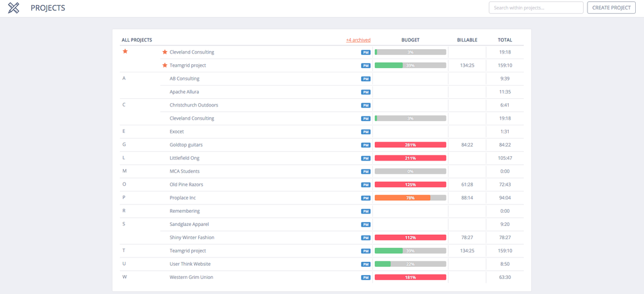The width and height of the screenshot is (644, 294).
Task: Click the star icon in the favorites section header
Action: (x=125, y=52)
